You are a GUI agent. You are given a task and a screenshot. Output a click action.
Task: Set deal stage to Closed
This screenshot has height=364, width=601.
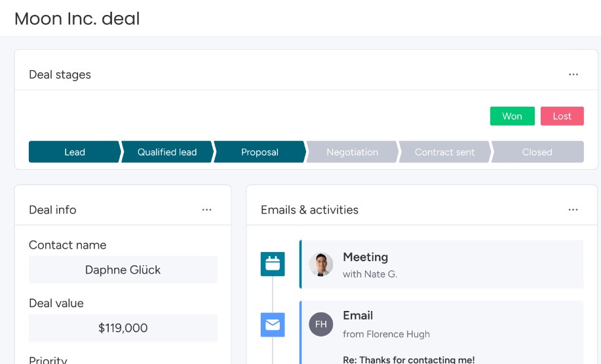pos(537,152)
